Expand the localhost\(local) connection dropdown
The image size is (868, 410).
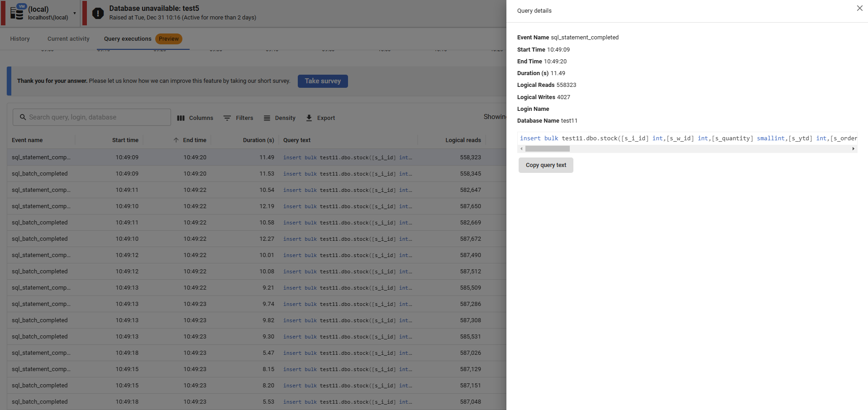click(75, 13)
